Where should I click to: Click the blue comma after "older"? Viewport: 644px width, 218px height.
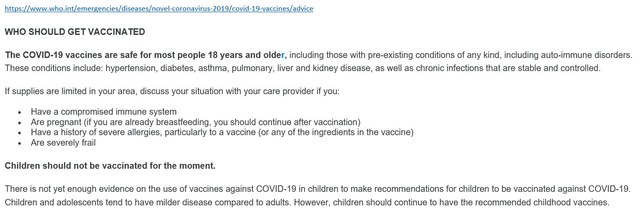(285, 55)
